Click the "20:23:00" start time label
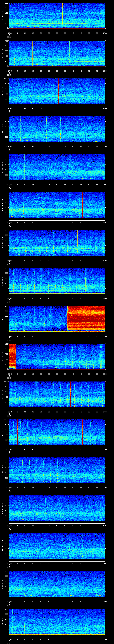Viewport: 114px width, 644px height. pos(9,298)
